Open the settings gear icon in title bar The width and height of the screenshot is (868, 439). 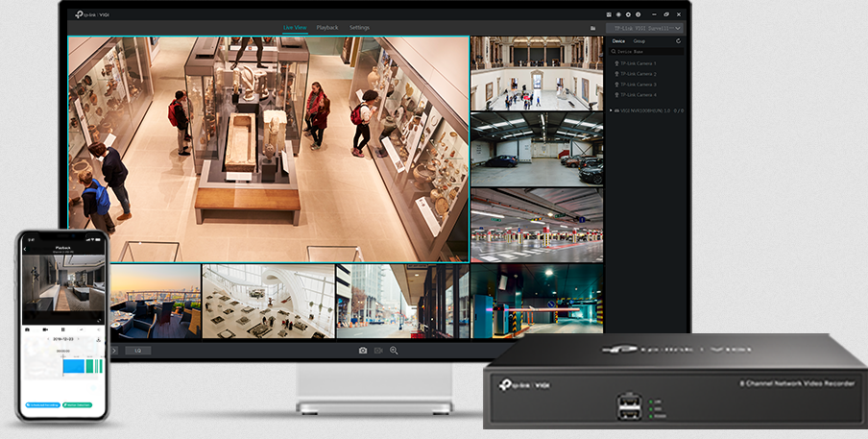point(630,15)
